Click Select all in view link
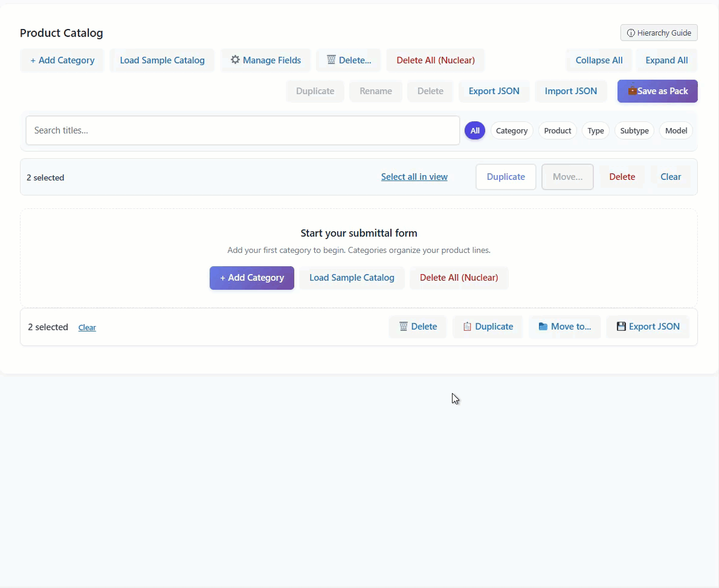The image size is (719, 588). (414, 177)
